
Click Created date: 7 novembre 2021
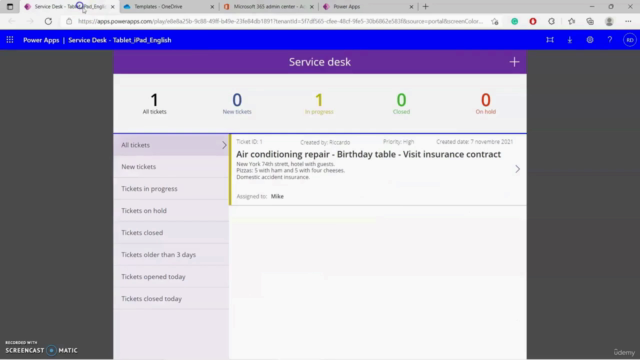coord(475,142)
